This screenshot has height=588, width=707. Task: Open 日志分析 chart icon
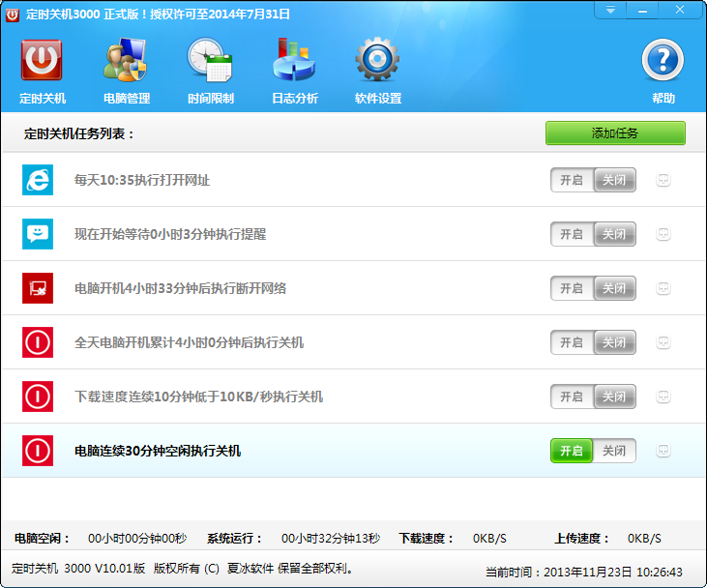click(294, 72)
